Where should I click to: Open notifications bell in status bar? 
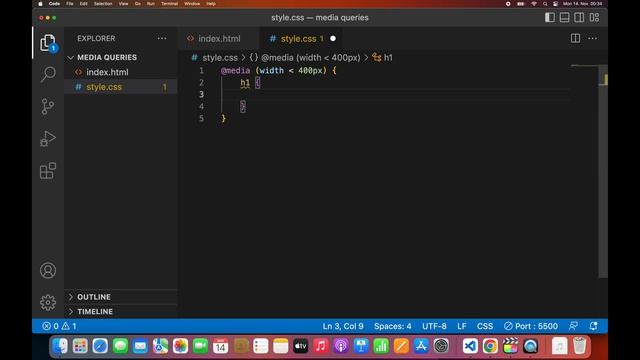pyautogui.click(x=593, y=326)
